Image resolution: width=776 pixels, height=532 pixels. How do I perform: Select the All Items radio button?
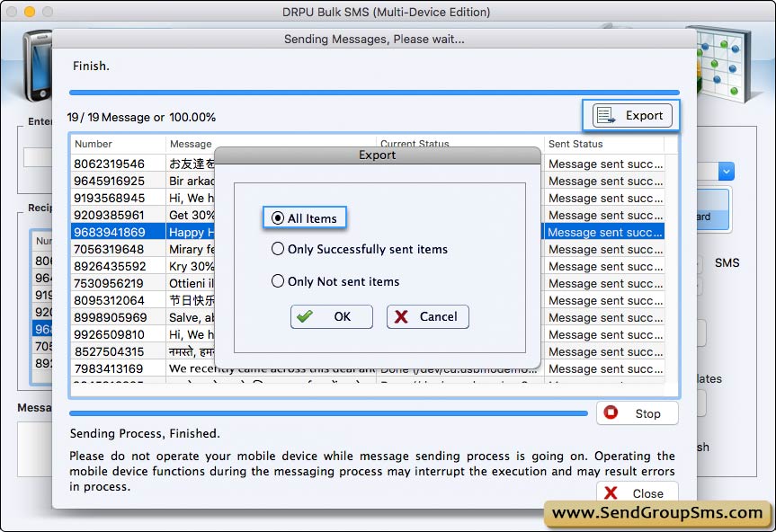278,218
